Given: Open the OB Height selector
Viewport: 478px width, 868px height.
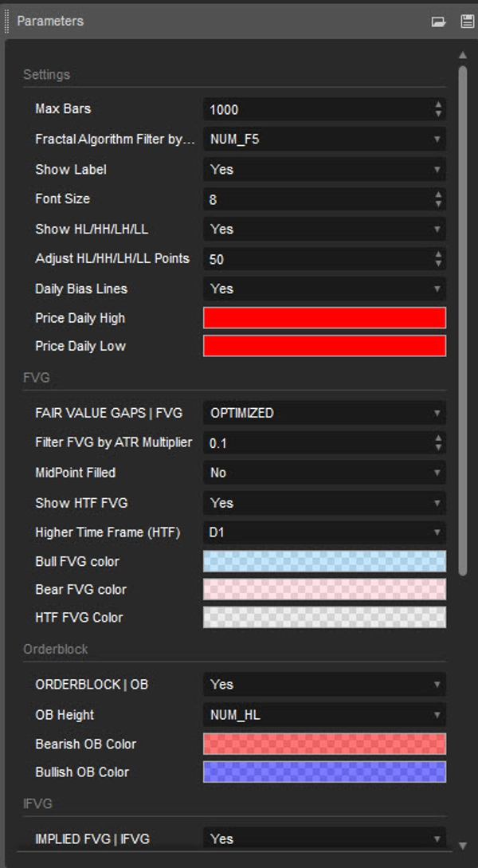Looking at the screenshot, I should [x=323, y=714].
